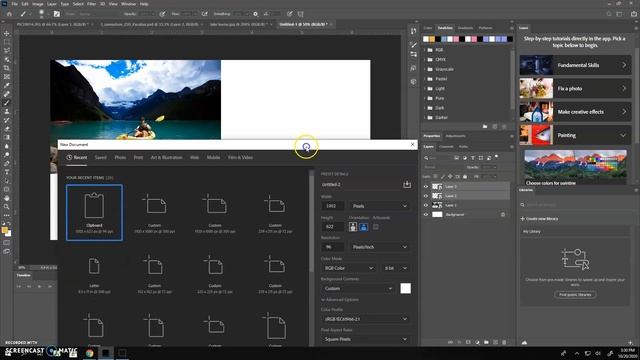Toggle the brush settings panel icon in options bar
The width and height of the screenshot is (640, 360).
click(57, 14)
